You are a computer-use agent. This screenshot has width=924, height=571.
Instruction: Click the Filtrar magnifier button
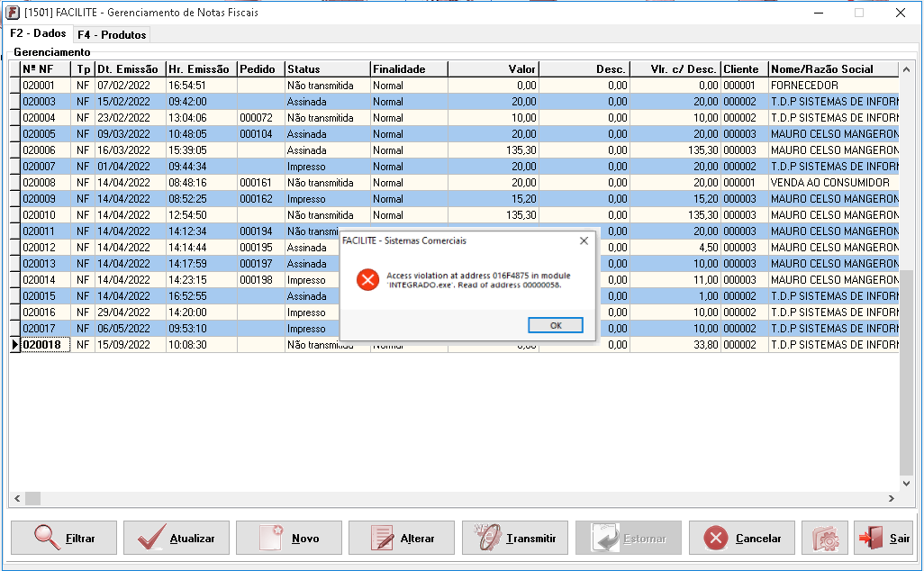(64, 538)
